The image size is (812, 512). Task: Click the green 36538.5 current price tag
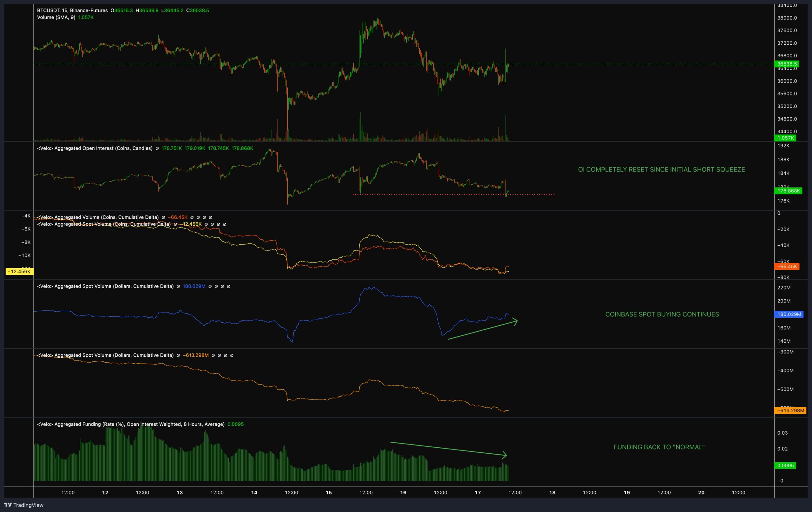pyautogui.click(x=787, y=64)
